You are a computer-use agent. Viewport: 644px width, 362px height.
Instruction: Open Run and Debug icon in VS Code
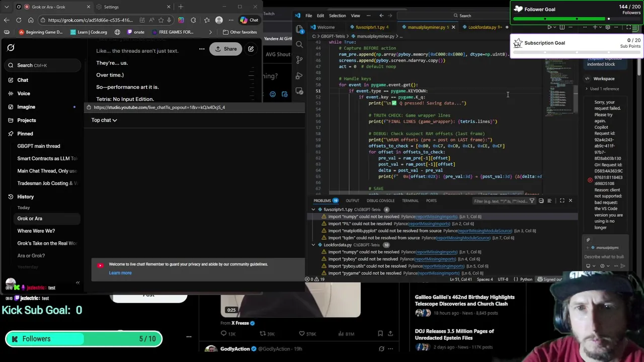click(299, 75)
